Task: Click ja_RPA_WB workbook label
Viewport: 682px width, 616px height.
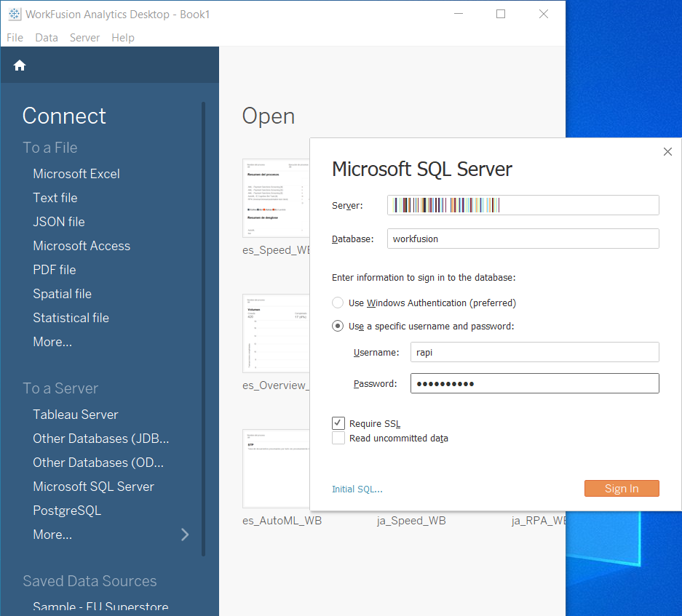Action: [539, 520]
